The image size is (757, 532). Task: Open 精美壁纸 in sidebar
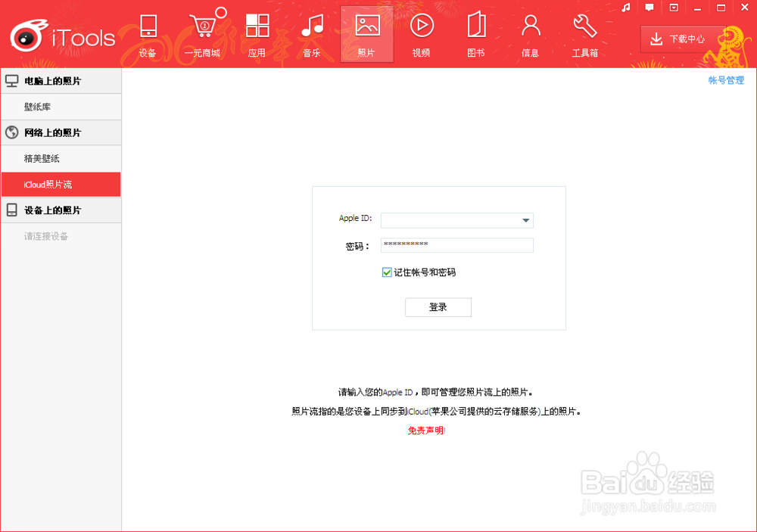click(x=61, y=158)
